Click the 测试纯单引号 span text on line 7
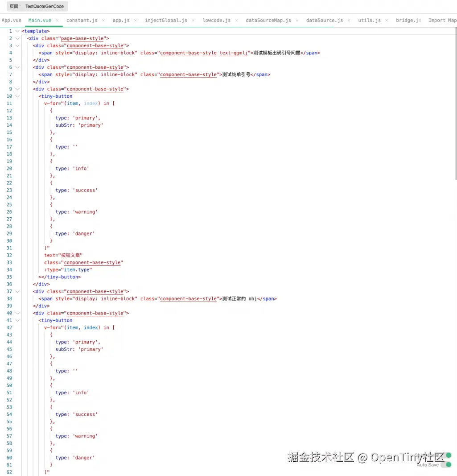This screenshot has width=457, height=476. [236, 75]
